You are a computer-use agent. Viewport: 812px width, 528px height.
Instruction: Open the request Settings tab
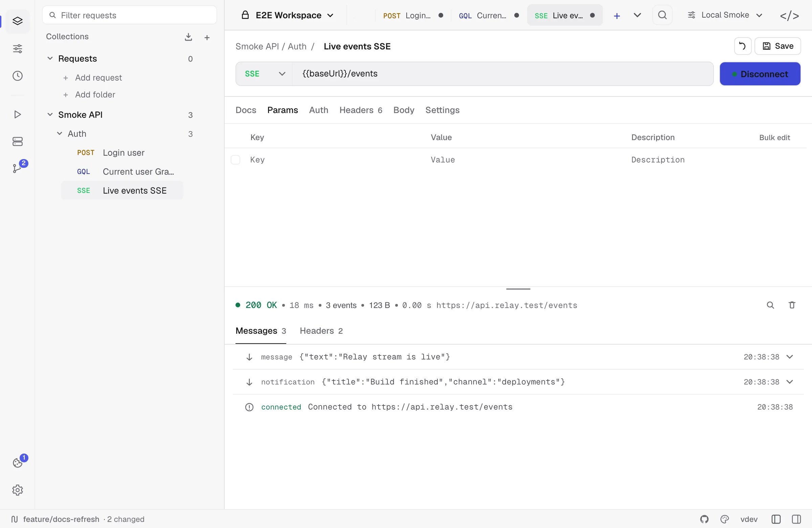(442, 110)
